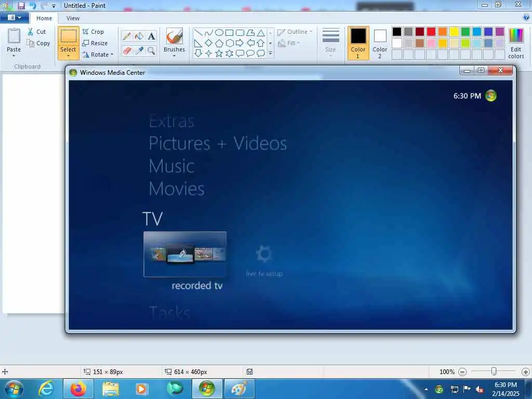Show hidden tray icons arrow
The width and height of the screenshot is (532, 399).
[426, 389]
